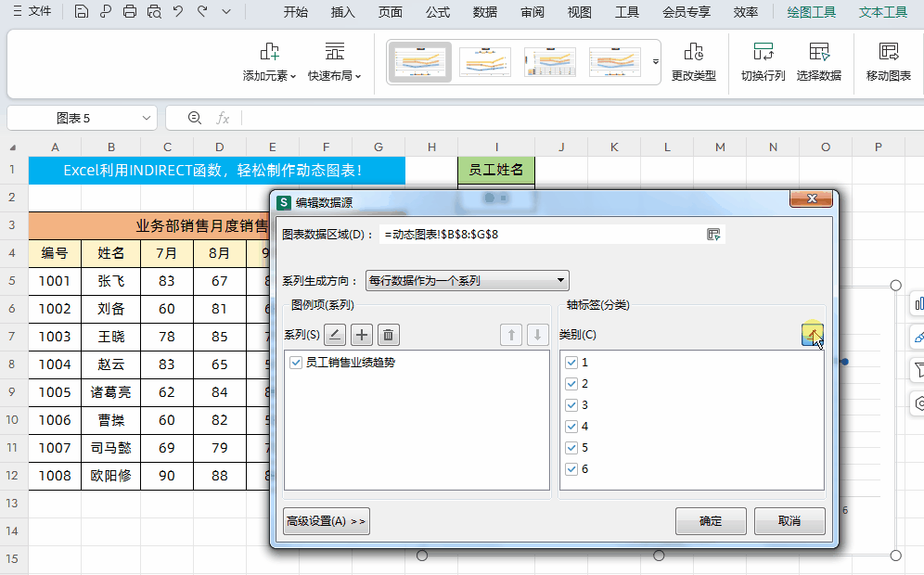Screen dimensions: 924x575
Task: Select the second chart style thumbnail
Action: (x=485, y=62)
